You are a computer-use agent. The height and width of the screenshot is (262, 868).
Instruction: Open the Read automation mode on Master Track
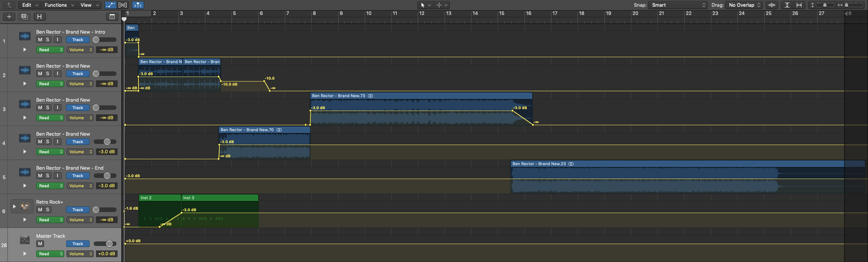50,254
